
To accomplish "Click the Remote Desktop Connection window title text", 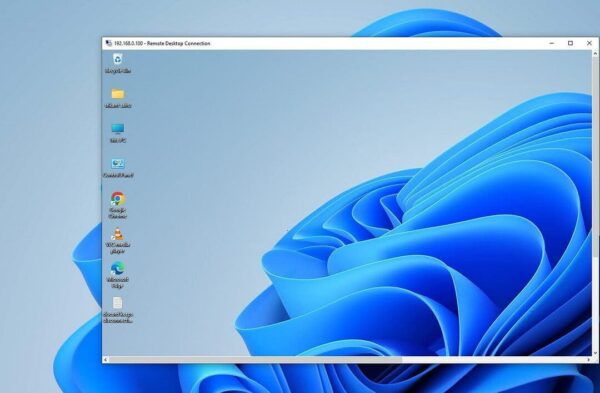I will [162, 43].
